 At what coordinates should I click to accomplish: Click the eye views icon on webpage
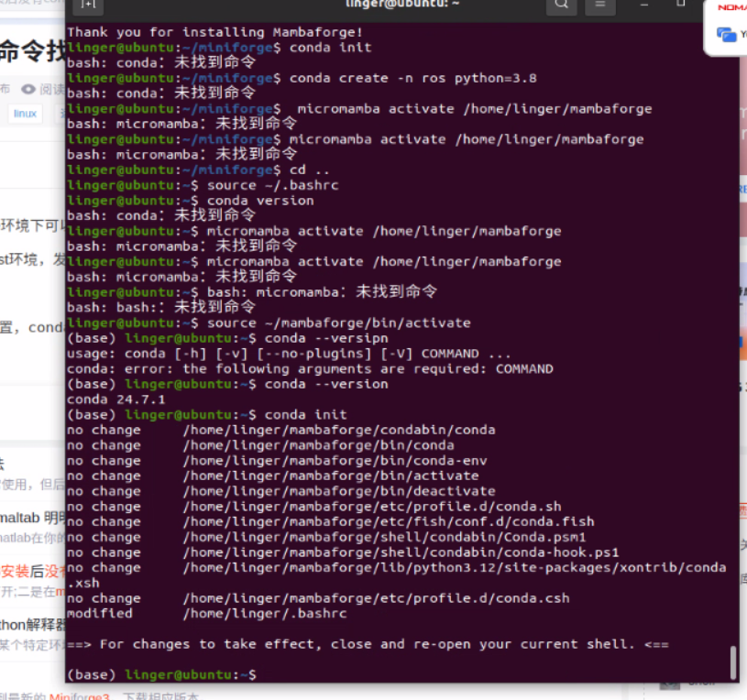pos(28,89)
